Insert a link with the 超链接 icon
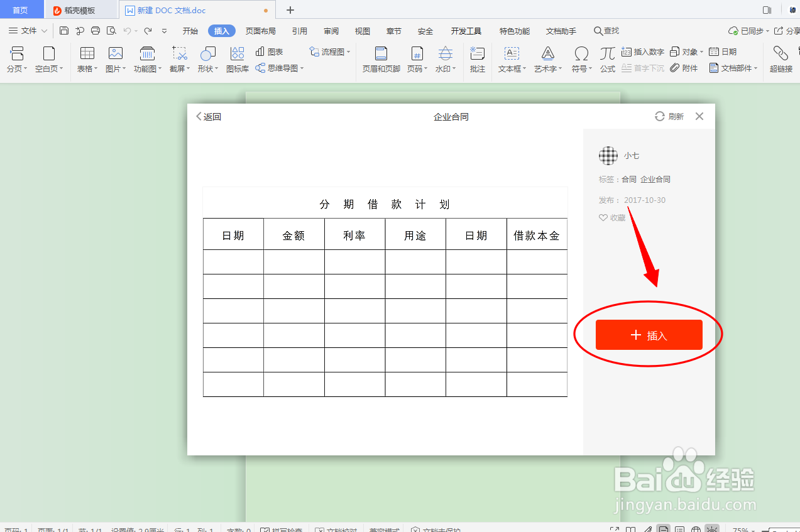Screen dimensions: 800x532 [781, 60]
